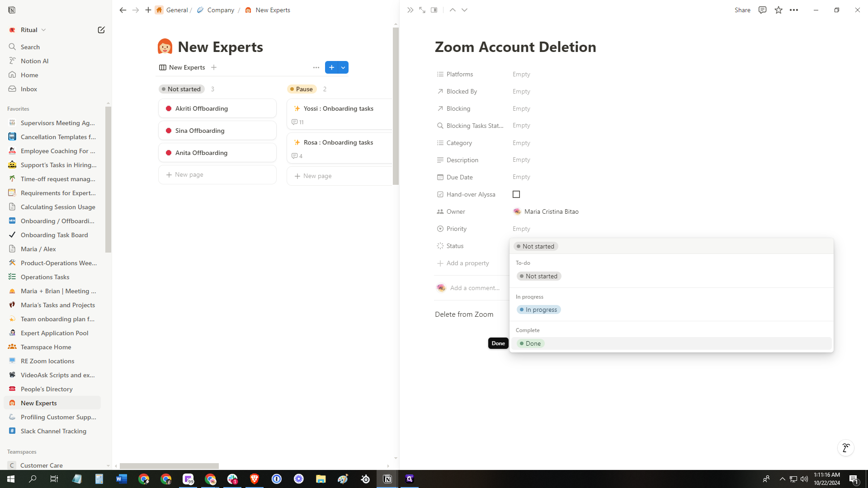This screenshot has height=488, width=868.
Task: Click the Notion taskbar icon
Action: pyautogui.click(x=387, y=479)
